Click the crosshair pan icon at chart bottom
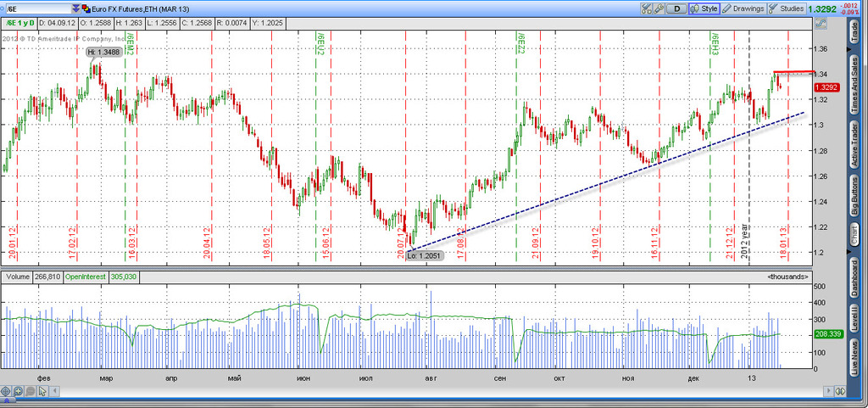Screen dimensions: 868x408 (6, 391)
